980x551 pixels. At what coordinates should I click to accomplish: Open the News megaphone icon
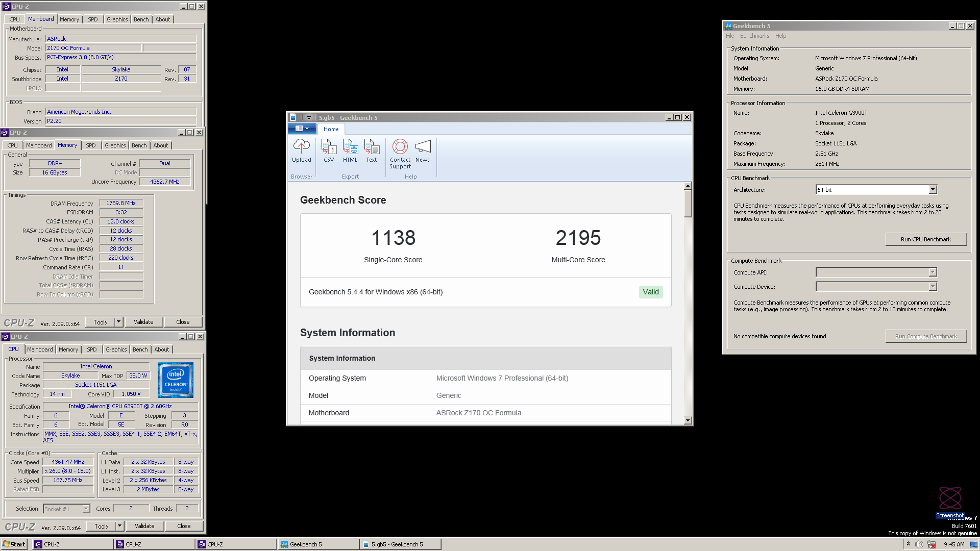[423, 151]
